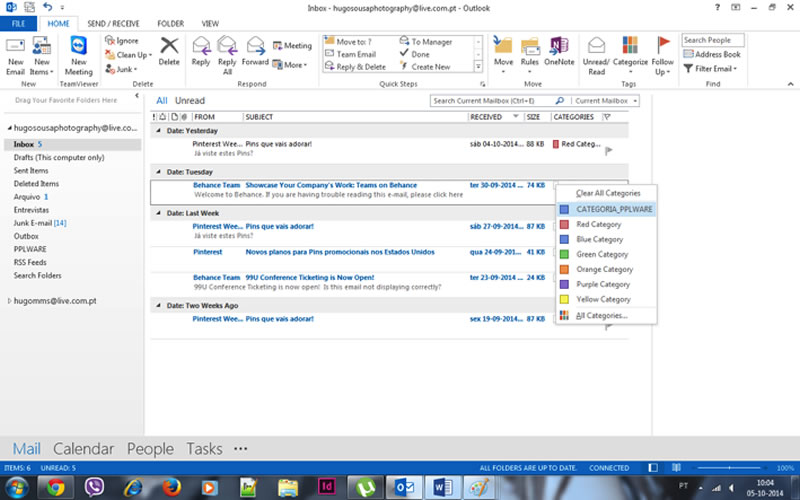Open the PPLWARE folder
Viewport: 800px width, 500px height.
coord(30,249)
